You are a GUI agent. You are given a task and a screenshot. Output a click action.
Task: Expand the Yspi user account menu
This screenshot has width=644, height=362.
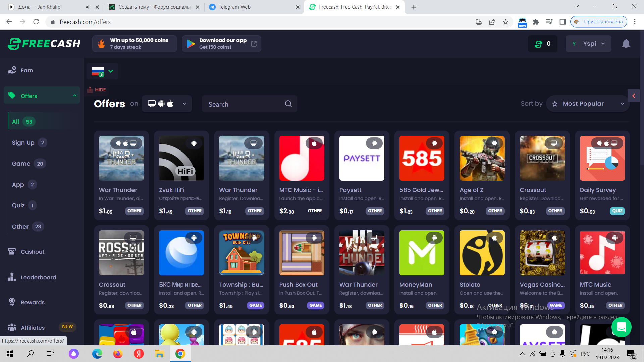tap(588, 44)
